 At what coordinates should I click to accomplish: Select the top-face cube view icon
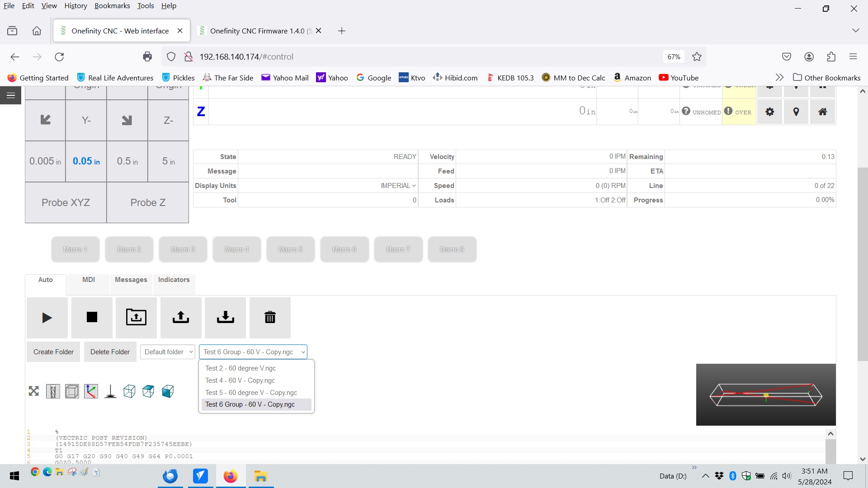(148, 391)
